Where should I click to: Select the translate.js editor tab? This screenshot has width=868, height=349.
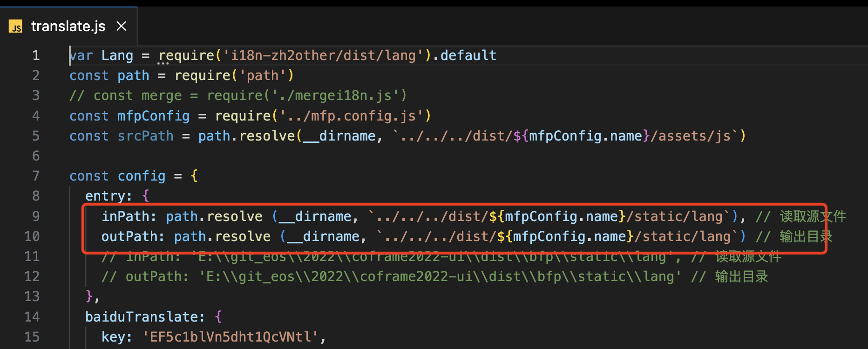coord(68,27)
